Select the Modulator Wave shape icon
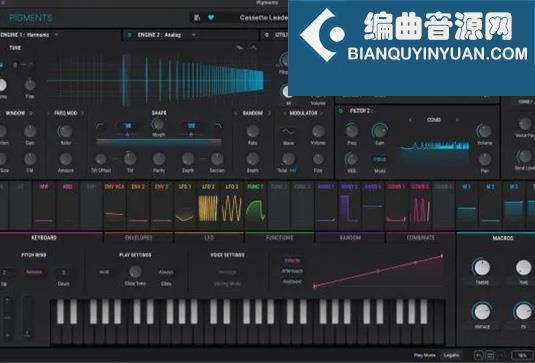535x363 pixels. pos(288,131)
